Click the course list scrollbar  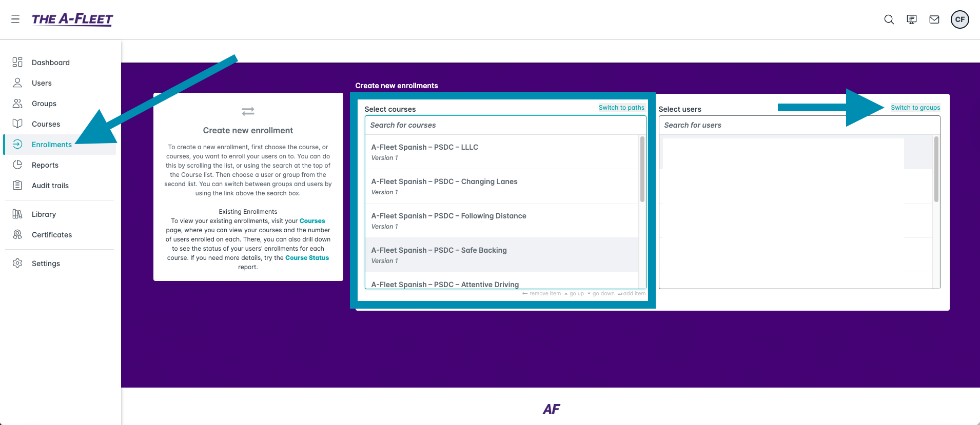click(x=642, y=169)
